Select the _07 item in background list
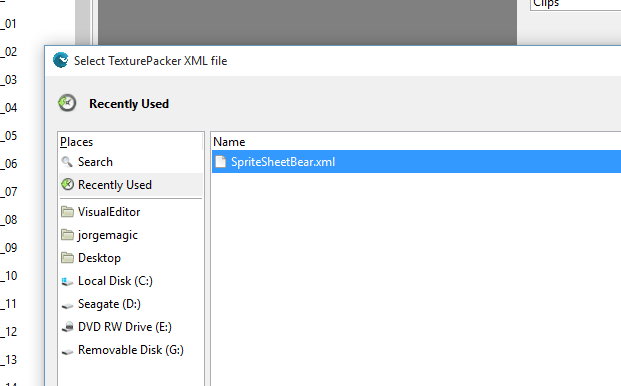This screenshot has width=621, height=386. (9, 192)
